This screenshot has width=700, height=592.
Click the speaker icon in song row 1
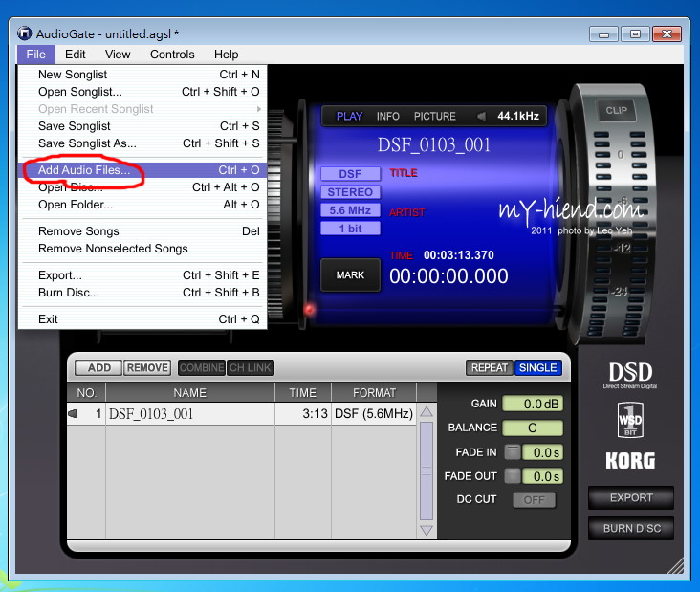point(73,414)
